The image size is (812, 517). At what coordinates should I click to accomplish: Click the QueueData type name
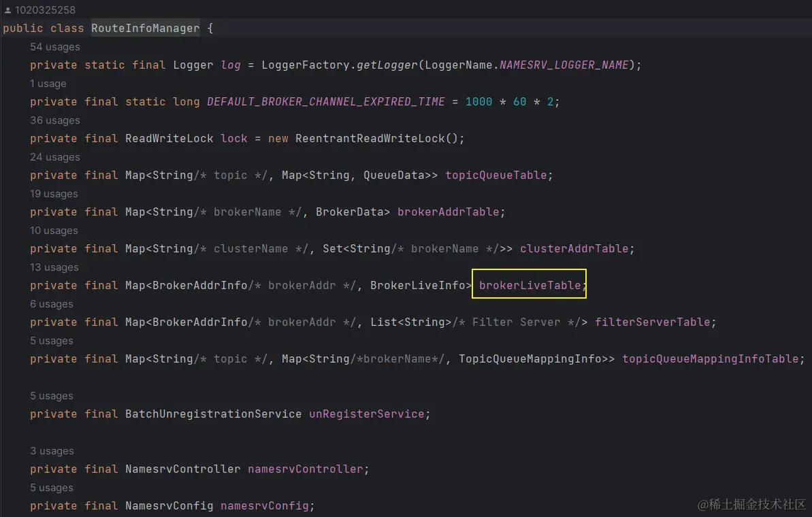point(394,176)
